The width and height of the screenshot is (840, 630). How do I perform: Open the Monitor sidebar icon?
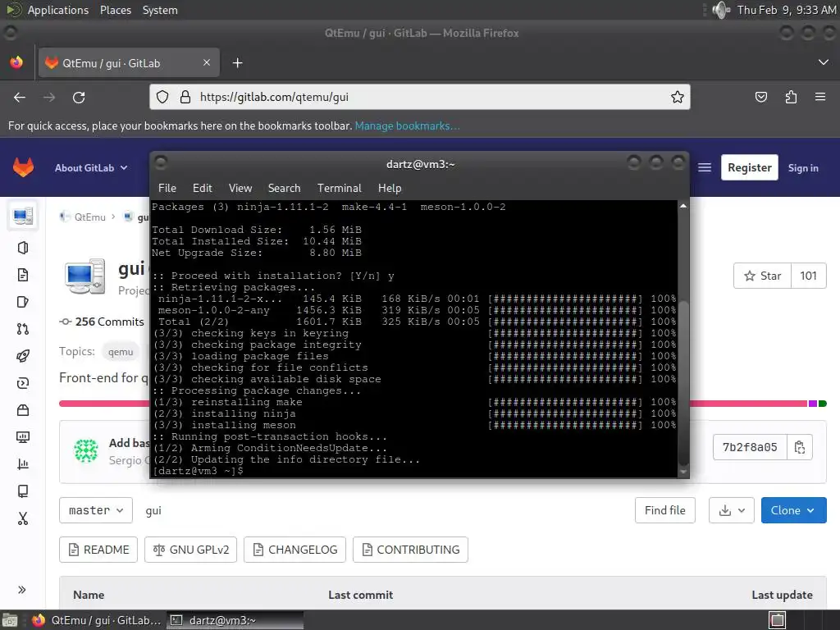[x=22, y=437]
